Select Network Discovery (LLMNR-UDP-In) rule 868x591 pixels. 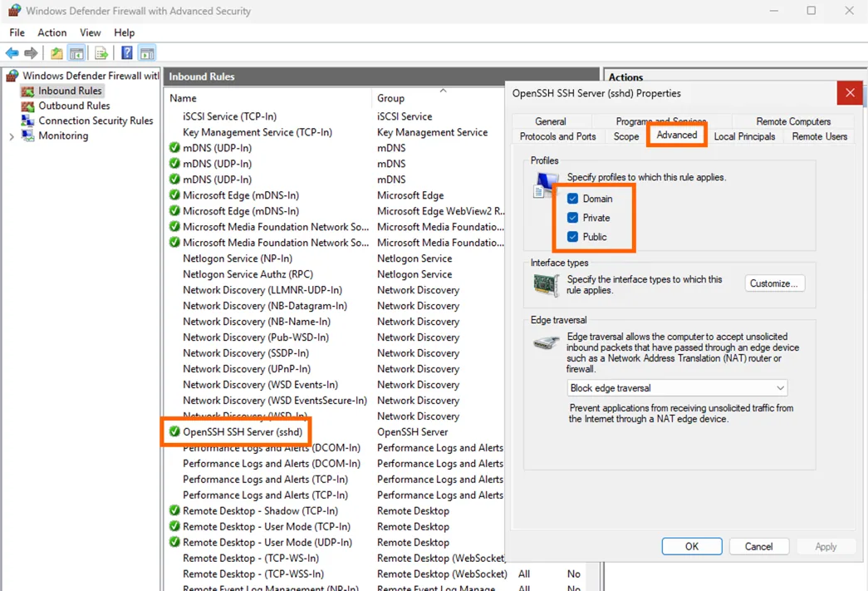click(x=262, y=290)
